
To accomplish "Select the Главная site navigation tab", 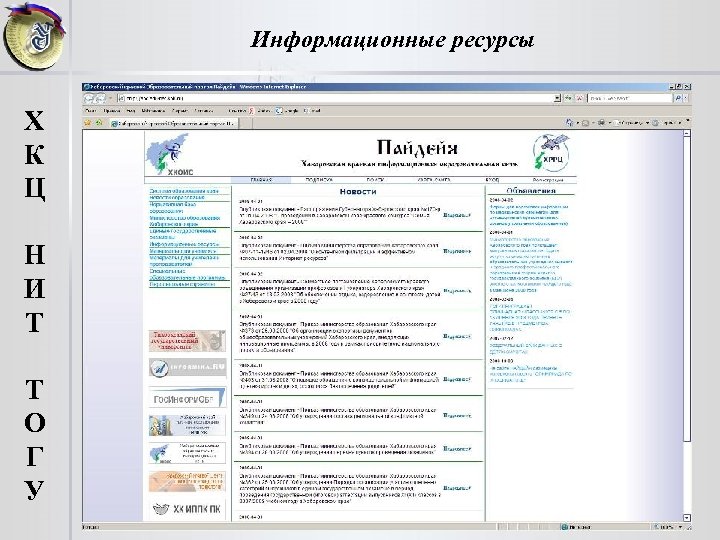I will pyautogui.click(x=261, y=180).
